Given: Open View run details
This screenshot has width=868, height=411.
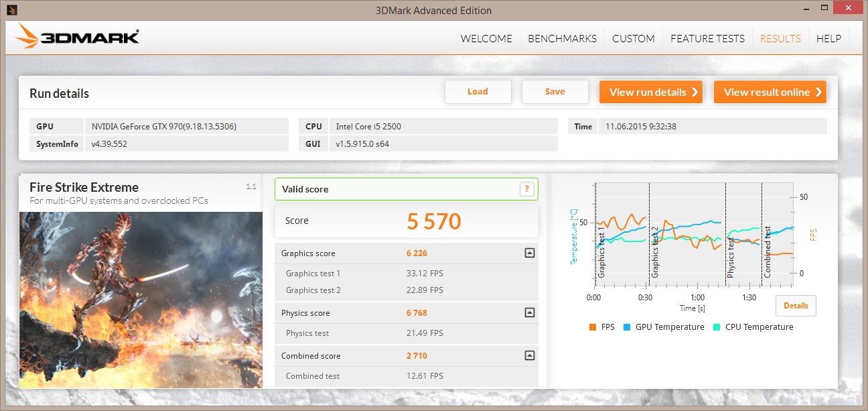Looking at the screenshot, I should coord(650,92).
